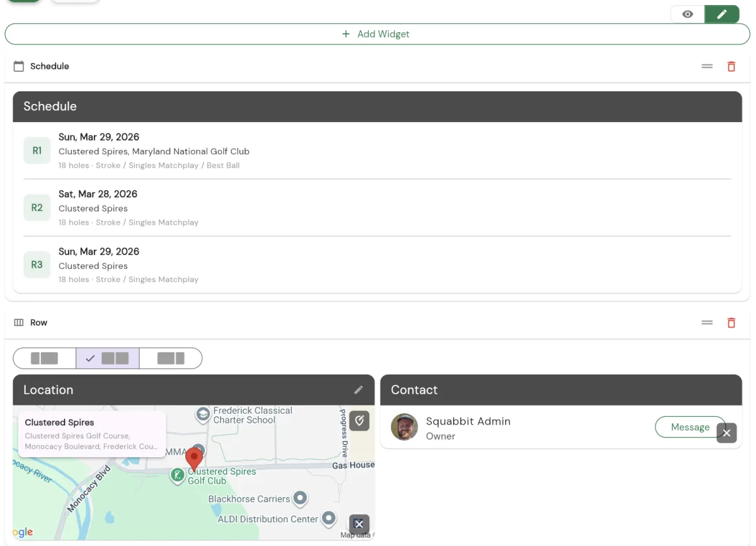Viewport: 756px width, 546px height.
Task: Delete the Row widget with trash icon
Action: pos(731,322)
